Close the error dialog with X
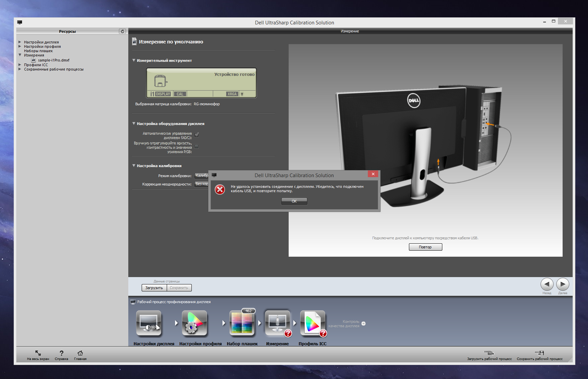 [373, 174]
